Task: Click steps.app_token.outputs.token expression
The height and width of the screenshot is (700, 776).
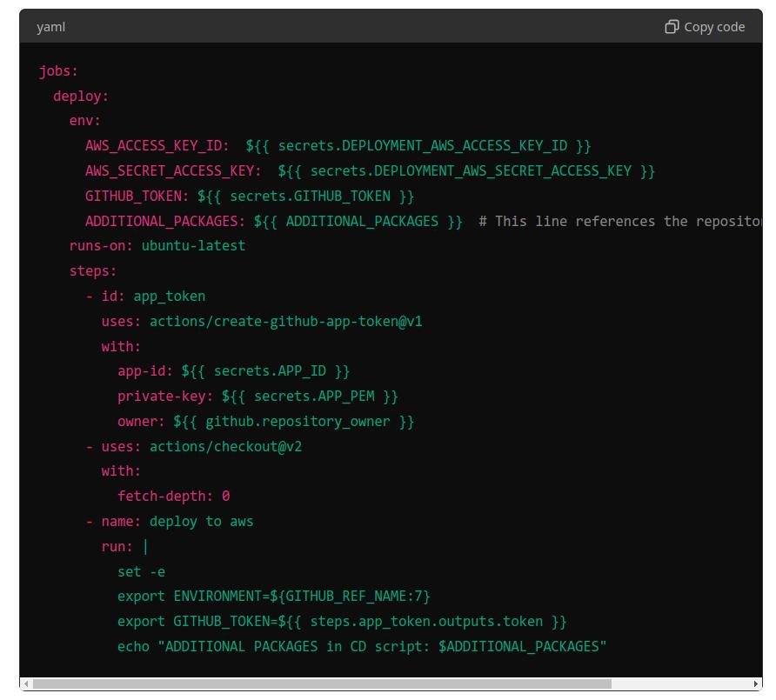Action: [x=426, y=622]
